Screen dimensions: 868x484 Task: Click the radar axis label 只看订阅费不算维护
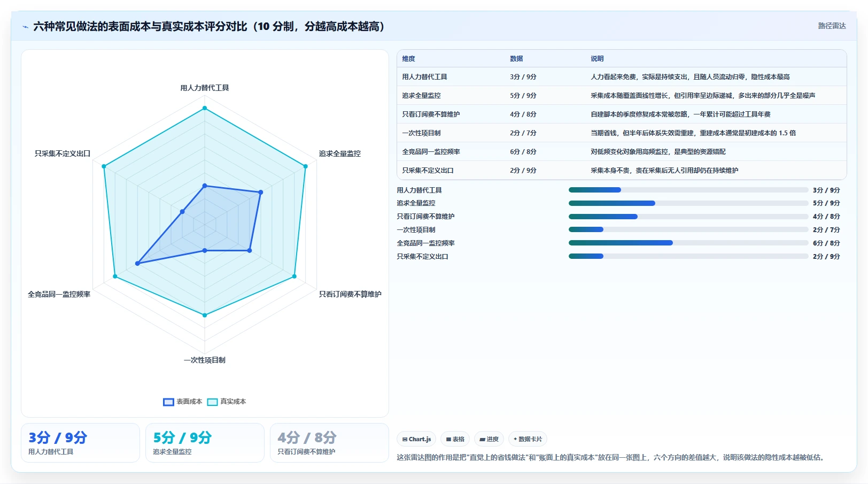point(350,295)
